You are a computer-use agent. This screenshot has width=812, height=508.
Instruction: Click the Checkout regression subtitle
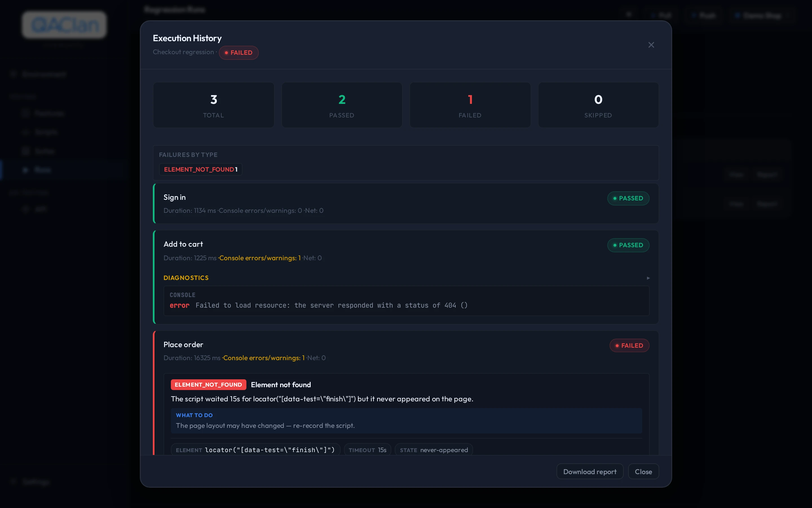(183, 52)
